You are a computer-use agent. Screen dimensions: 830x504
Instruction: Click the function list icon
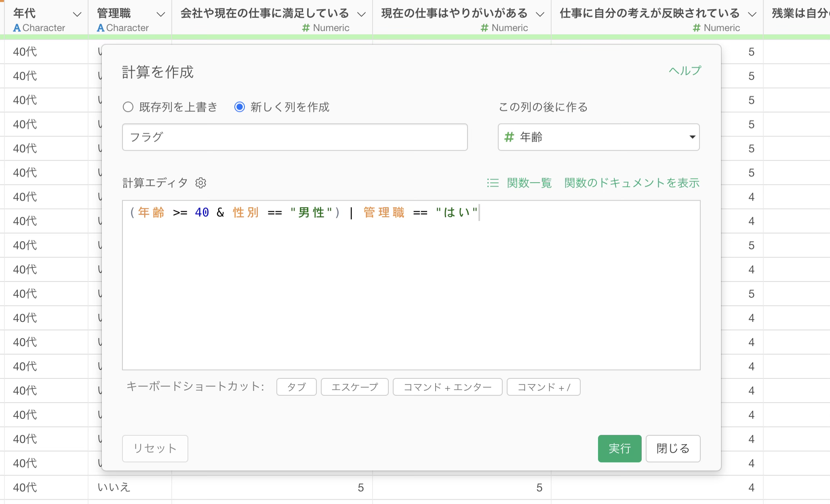pyautogui.click(x=493, y=183)
